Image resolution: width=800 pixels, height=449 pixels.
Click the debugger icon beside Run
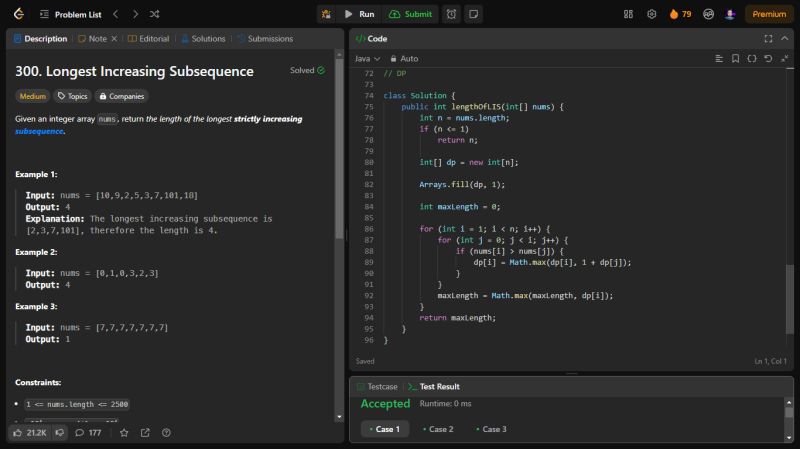pos(326,14)
